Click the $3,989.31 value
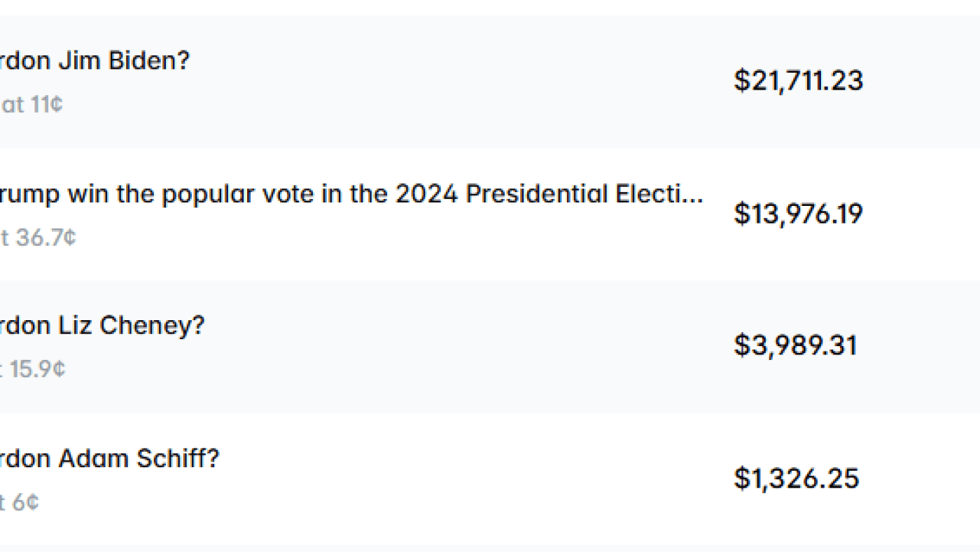This screenshot has width=980, height=552. [x=796, y=345]
